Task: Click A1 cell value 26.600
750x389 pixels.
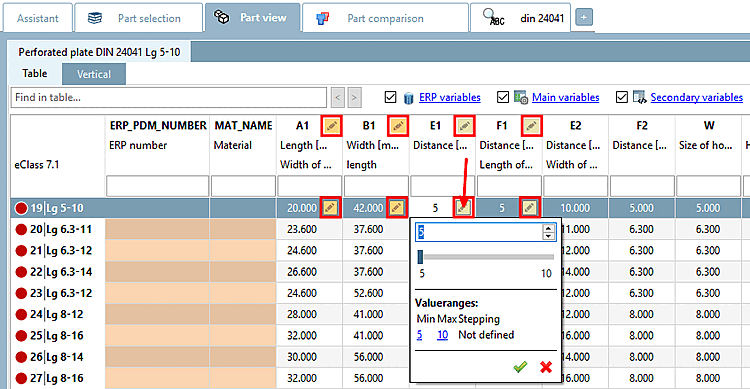Action: coord(302,272)
